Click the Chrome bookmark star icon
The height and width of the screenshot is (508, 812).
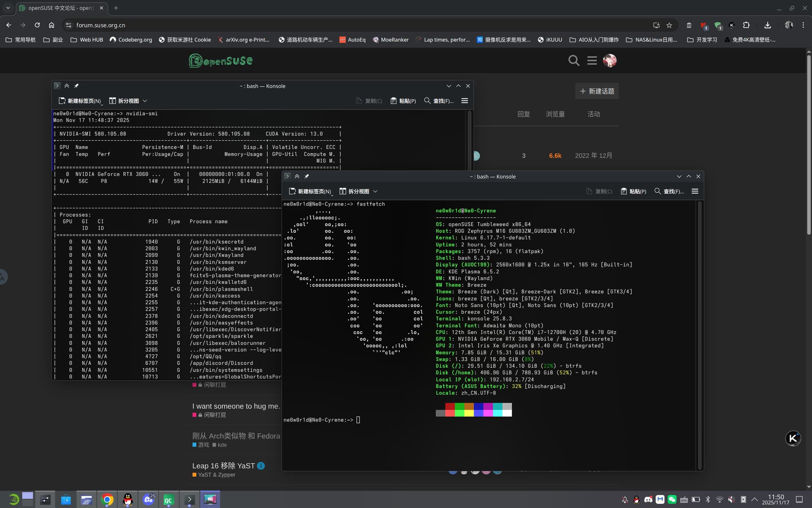[x=669, y=25]
